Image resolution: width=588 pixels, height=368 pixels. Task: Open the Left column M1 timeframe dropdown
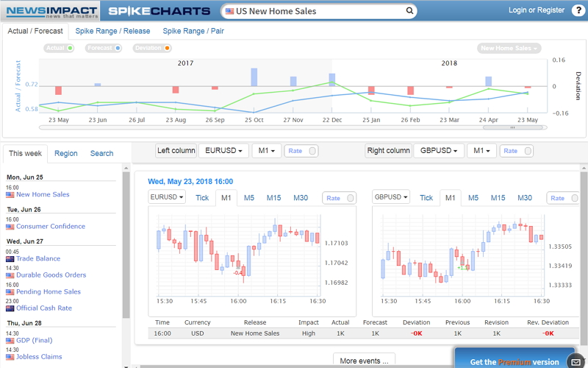click(266, 151)
